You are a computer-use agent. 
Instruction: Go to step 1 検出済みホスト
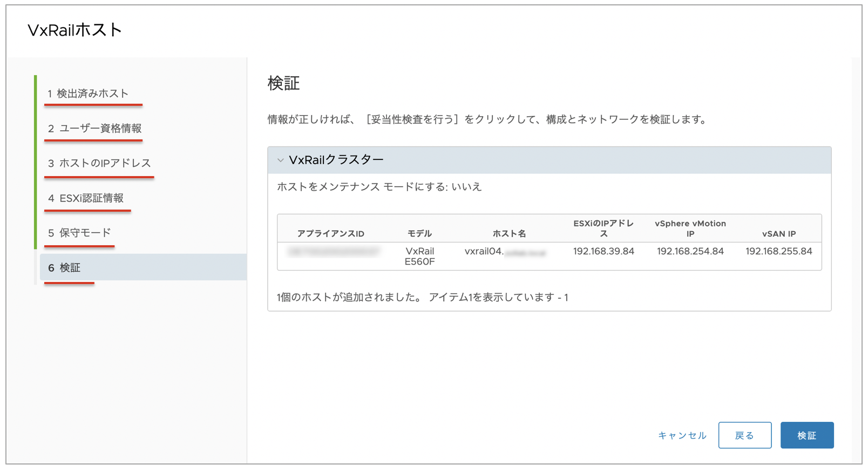88,93
